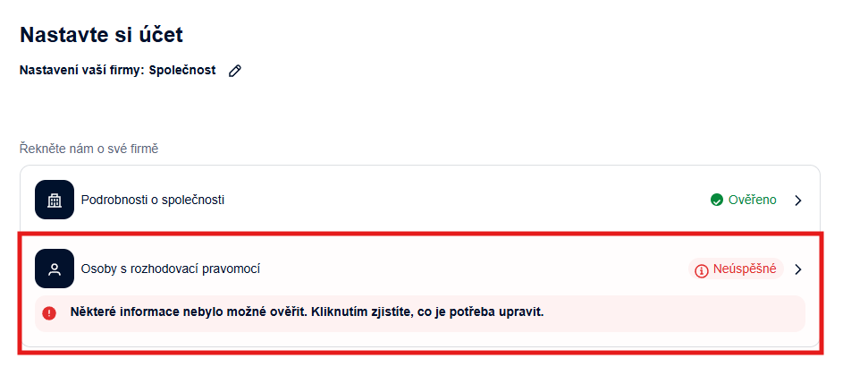Click the alert message about unverified information
Viewport: 868px width, 367px height.
point(307,312)
